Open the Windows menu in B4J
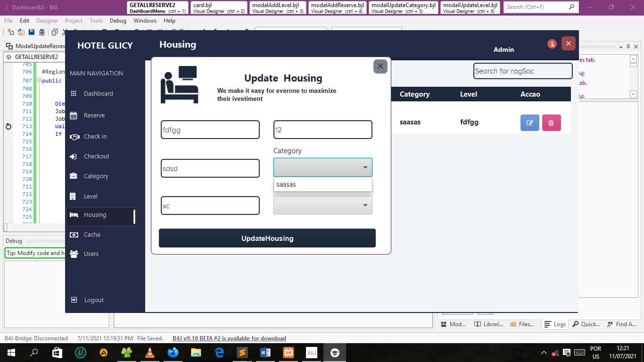The height and width of the screenshot is (362, 644). click(x=145, y=21)
